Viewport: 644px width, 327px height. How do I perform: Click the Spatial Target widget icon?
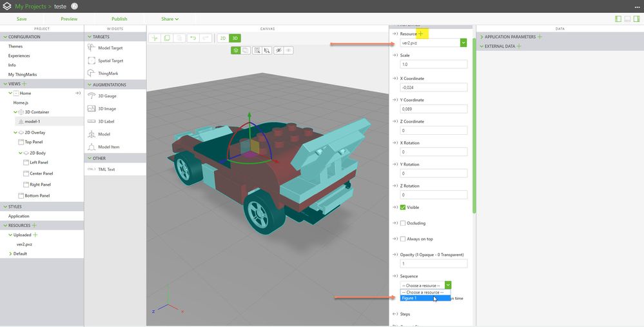coord(92,61)
